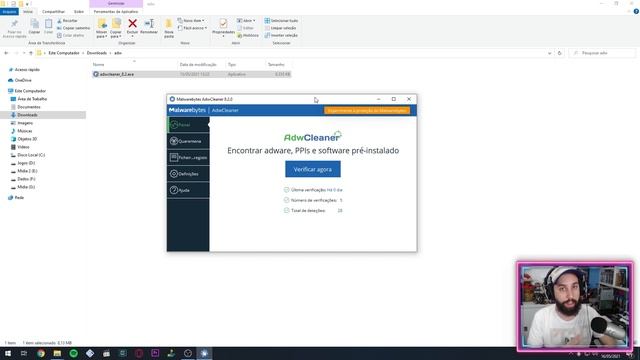Viewport: 640px width, 360px height.
Task: Select Vídeos in navigation pane
Action: [x=23, y=147]
